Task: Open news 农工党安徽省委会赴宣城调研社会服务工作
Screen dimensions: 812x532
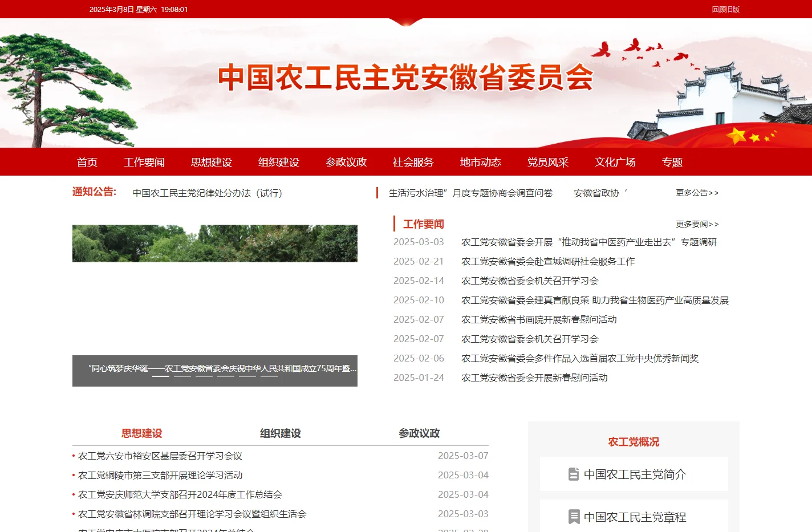Action: [548, 262]
